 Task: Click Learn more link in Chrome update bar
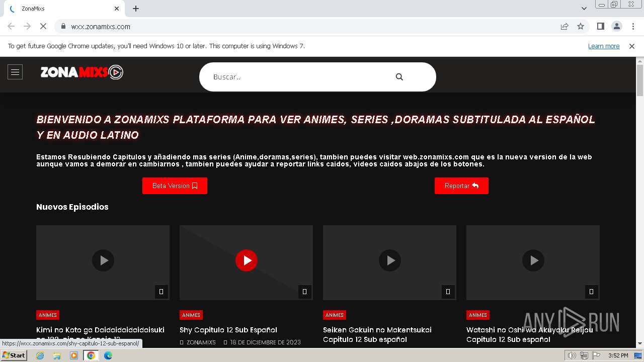604,46
